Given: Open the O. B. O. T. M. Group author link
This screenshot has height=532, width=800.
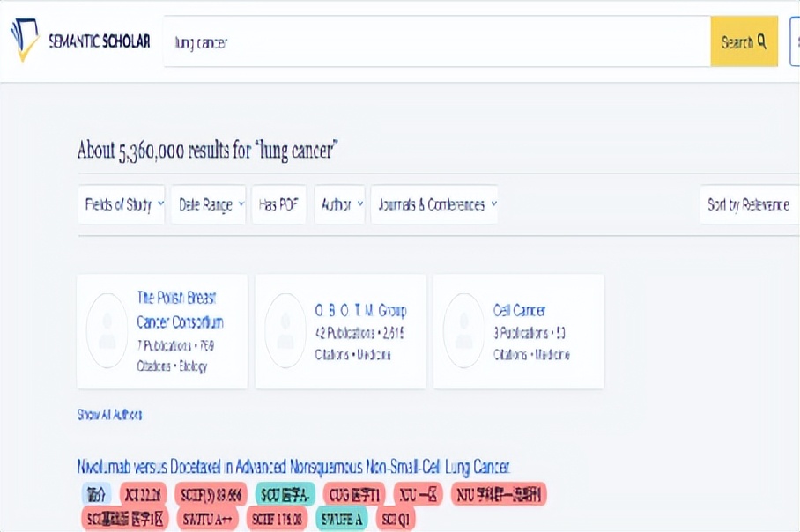Looking at the screenshot, I should pos(360,310).
